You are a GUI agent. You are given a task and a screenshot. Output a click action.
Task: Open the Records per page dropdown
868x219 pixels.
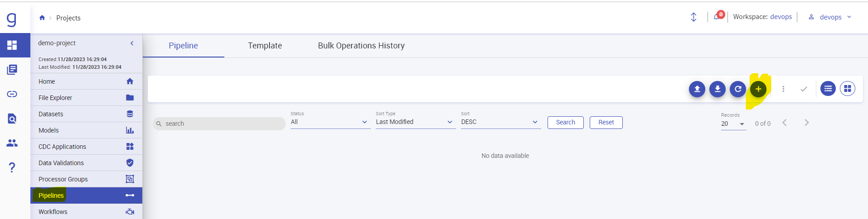[x=733, y=124]
